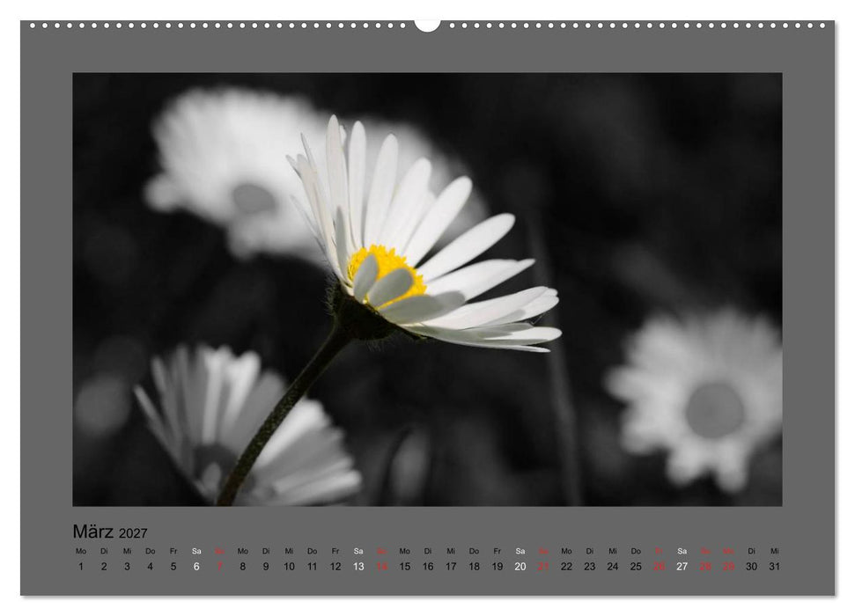
Task: Click date 16 in the date row
Action: (x=428, y=567)
